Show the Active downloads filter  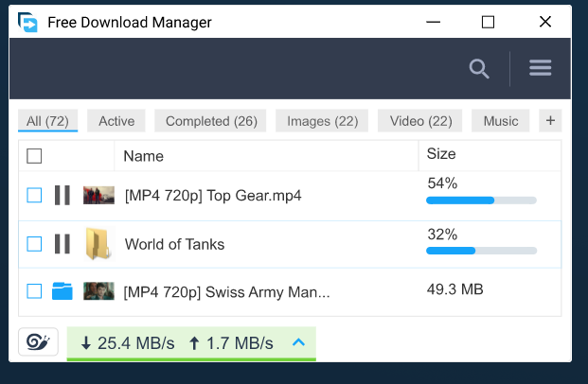(116, 121)
